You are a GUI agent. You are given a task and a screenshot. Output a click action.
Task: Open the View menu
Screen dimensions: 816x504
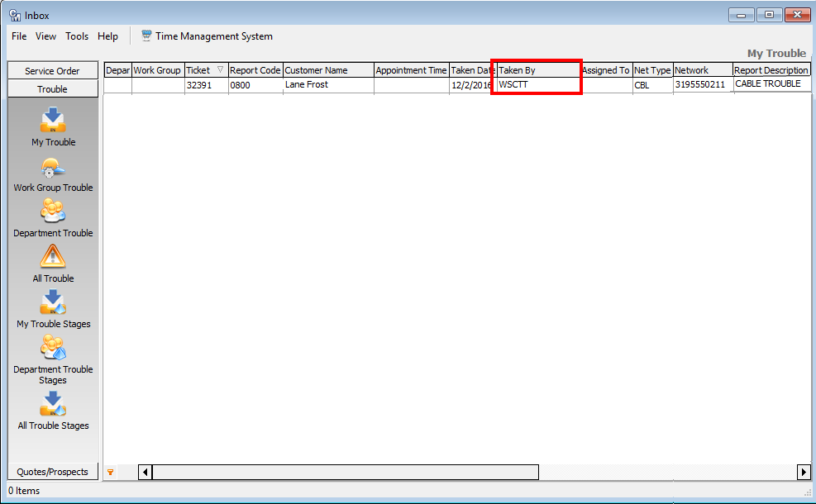(x=45, y=36)
